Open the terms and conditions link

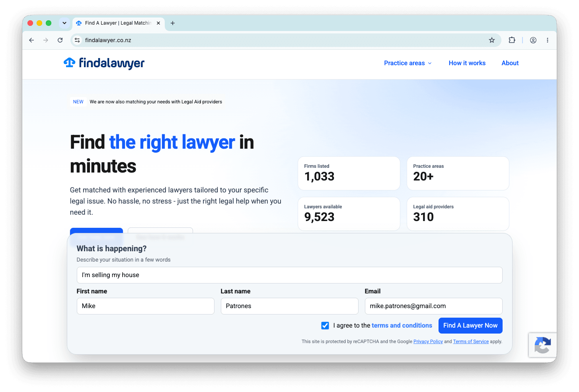point(402,325)
